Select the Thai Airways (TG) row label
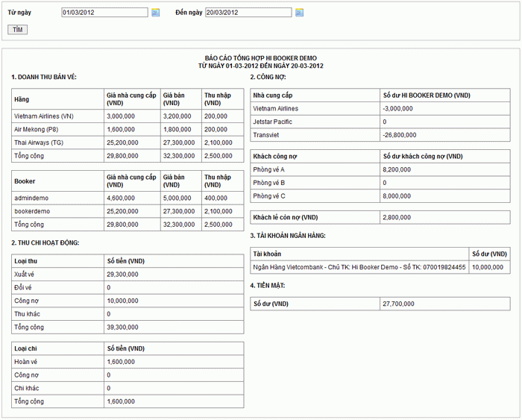522x420 pixels. [x=39, y=142]
